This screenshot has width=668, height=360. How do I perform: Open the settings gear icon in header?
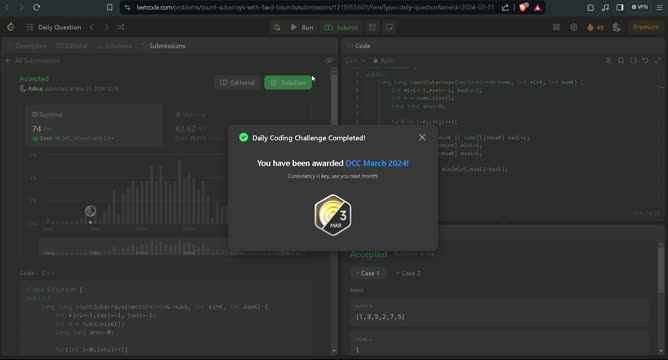pos(573,27)
